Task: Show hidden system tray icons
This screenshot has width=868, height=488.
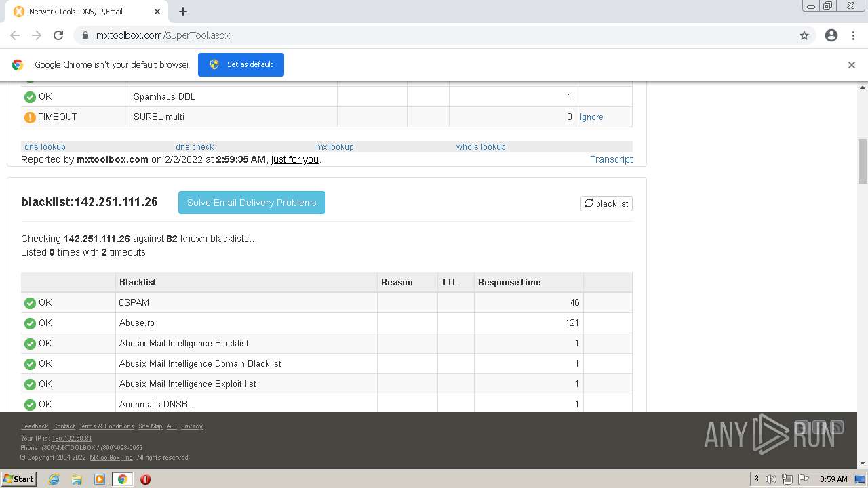Action: pos(756,479)
